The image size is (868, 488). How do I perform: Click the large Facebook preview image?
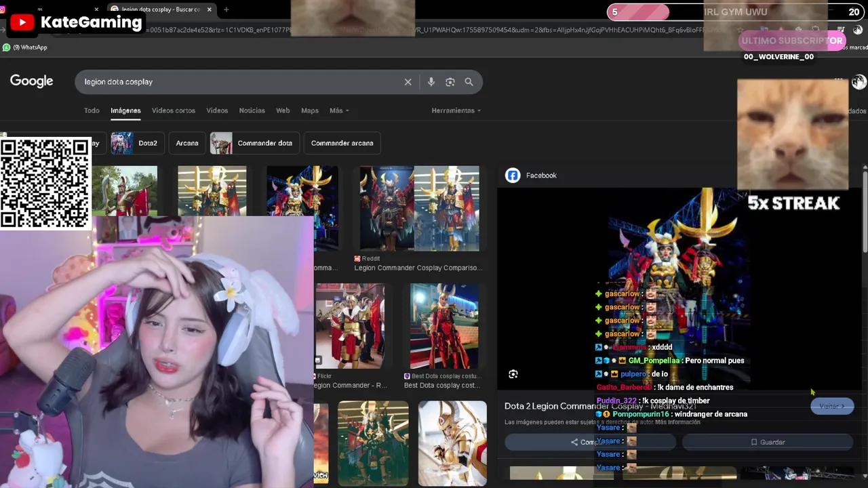coord(679,288)
